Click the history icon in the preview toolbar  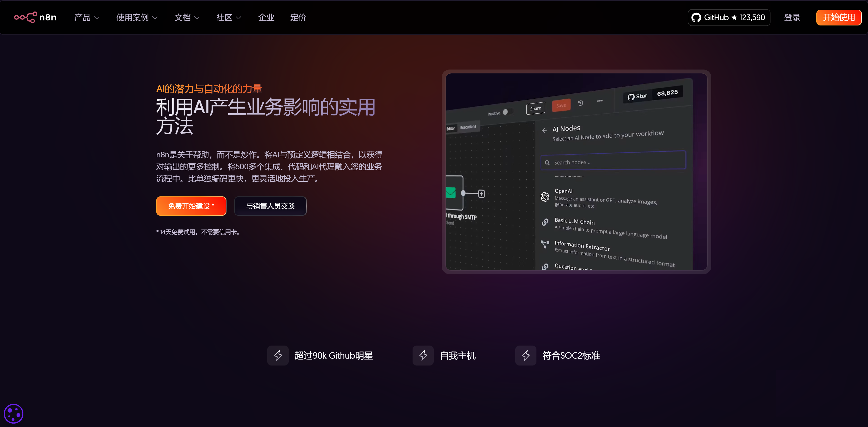(580, 103)
